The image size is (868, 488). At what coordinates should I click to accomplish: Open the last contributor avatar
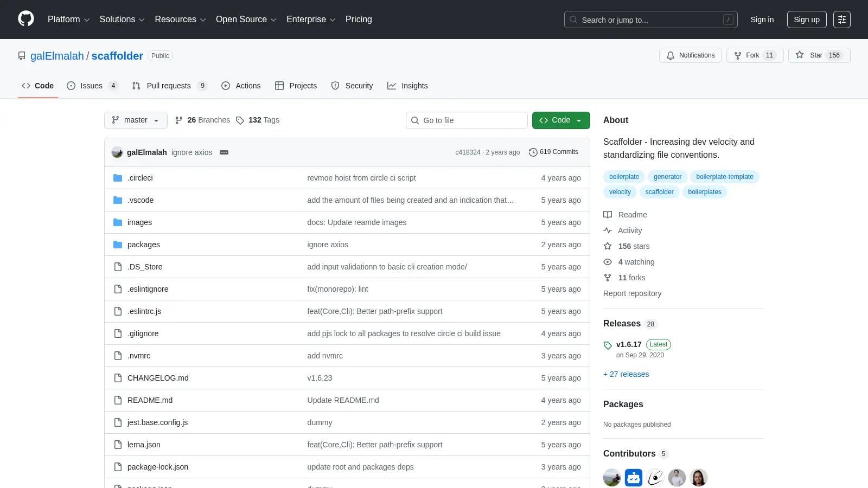click(x=699, y=478)
